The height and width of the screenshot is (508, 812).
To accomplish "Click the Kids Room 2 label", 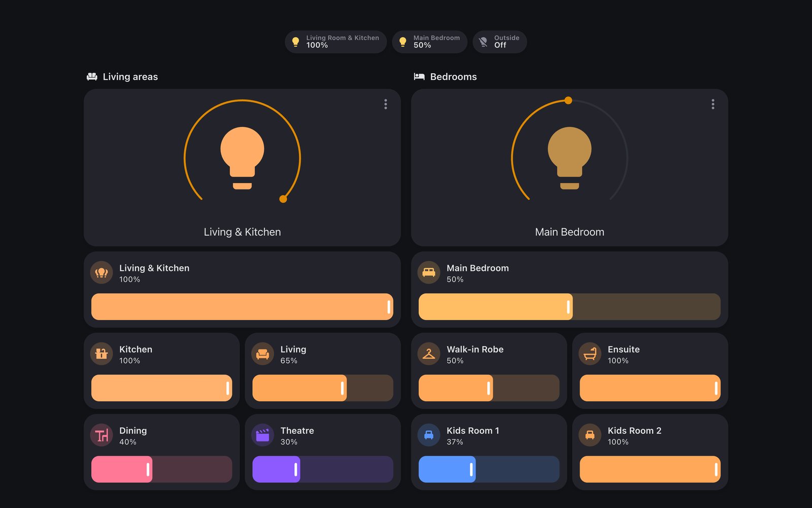I will pos(634,431).
